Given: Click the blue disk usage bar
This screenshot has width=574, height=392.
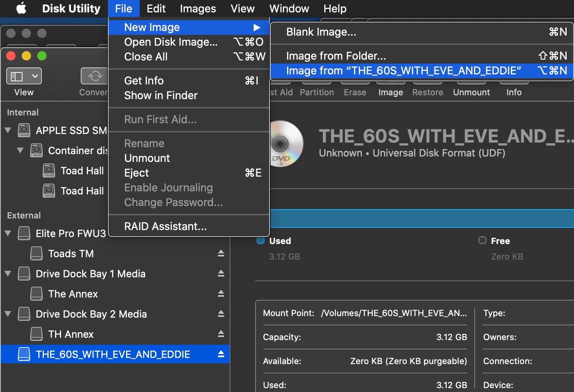Looking at the screenshot, I should [422, 218].
